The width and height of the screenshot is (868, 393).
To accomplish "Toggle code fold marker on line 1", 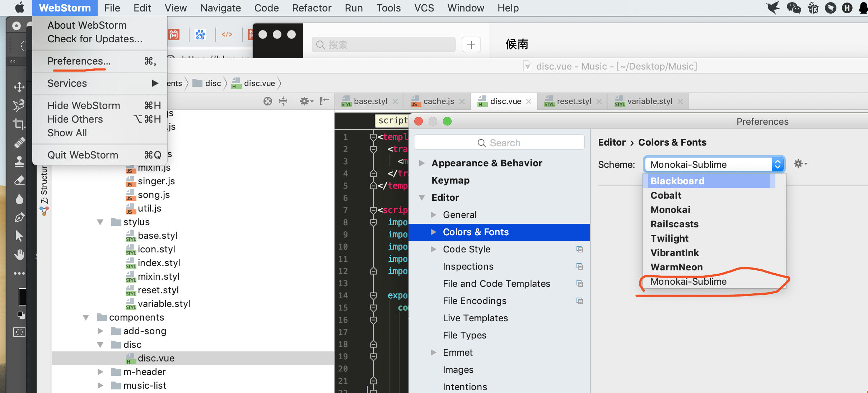I will pos(373,137).
